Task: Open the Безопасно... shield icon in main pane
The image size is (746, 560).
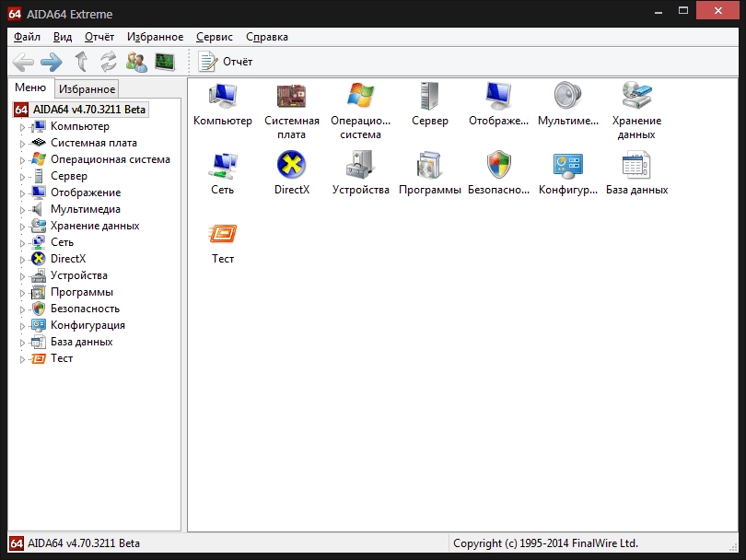Action: point(498,173)
